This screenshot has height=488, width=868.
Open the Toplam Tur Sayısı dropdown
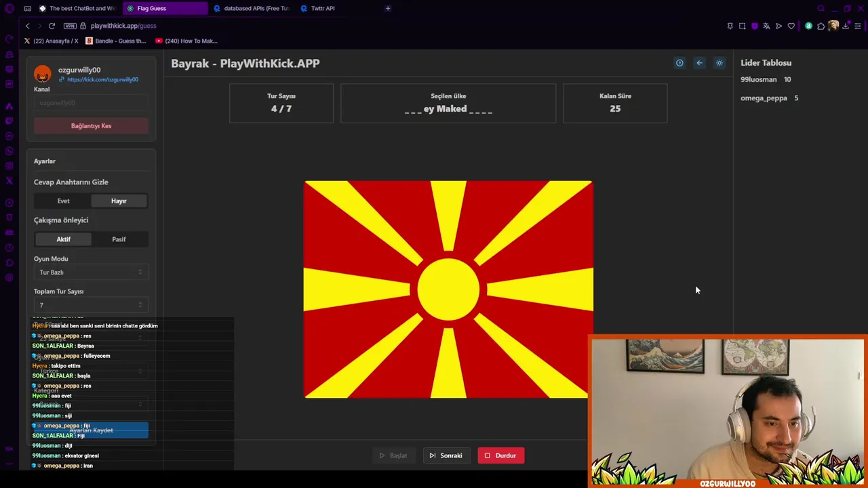pyautogui.click(x=91, y=305)
